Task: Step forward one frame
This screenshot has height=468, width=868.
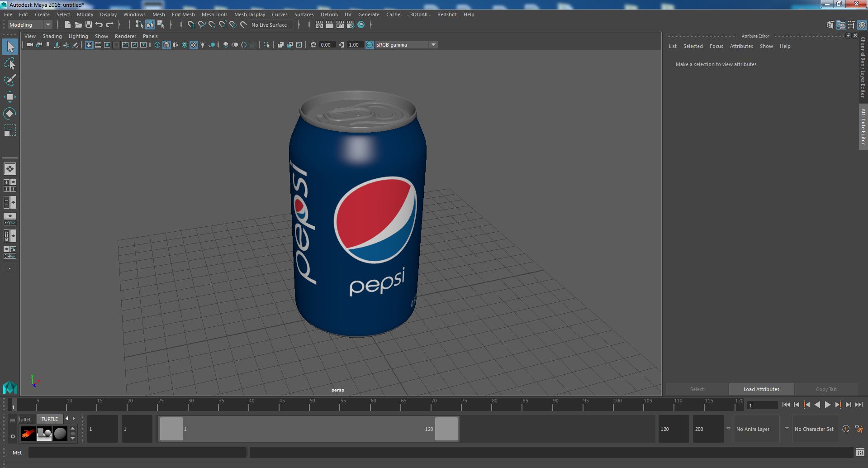Action: [x=849, y=405]
